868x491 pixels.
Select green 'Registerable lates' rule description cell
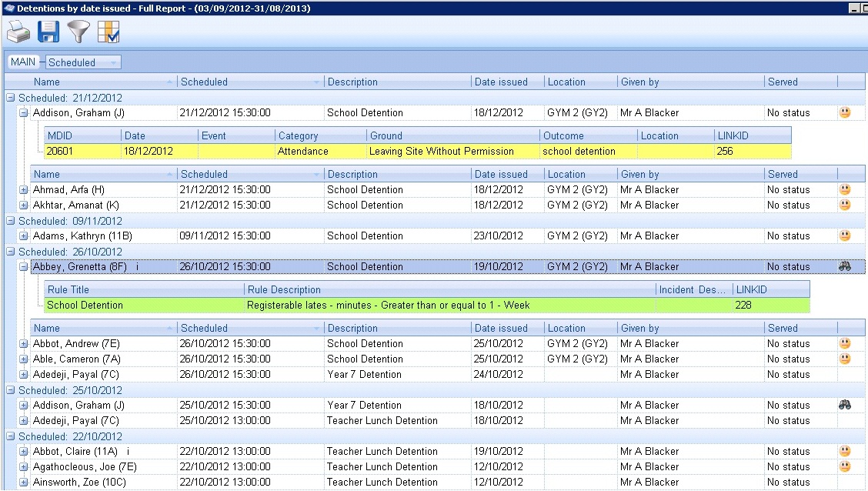coord(449,305)
